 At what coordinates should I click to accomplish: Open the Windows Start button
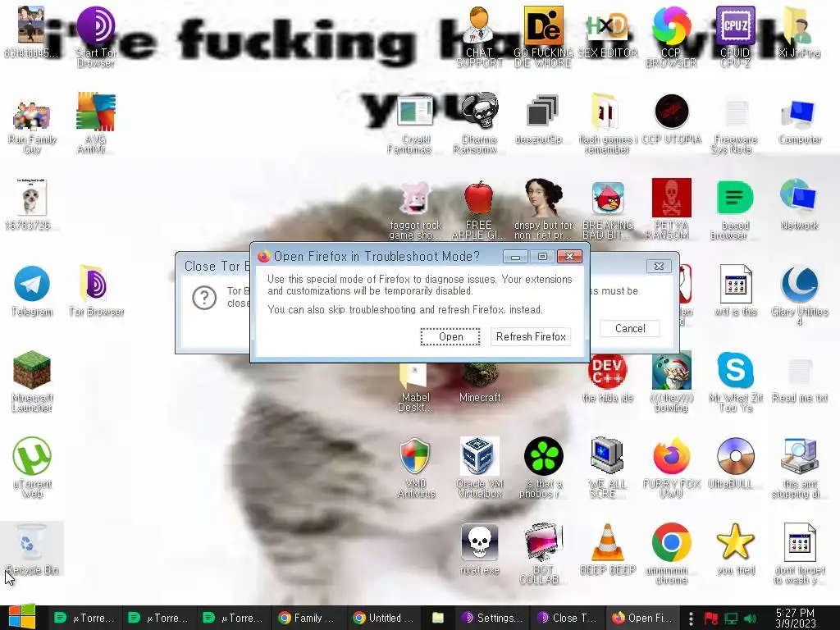22,617
